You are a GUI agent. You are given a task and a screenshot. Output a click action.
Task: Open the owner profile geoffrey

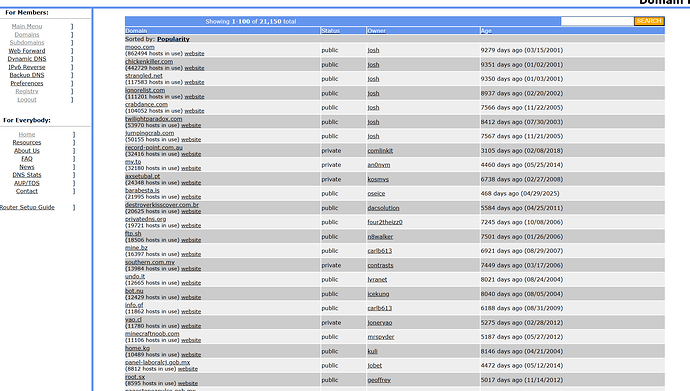[379, 380]
